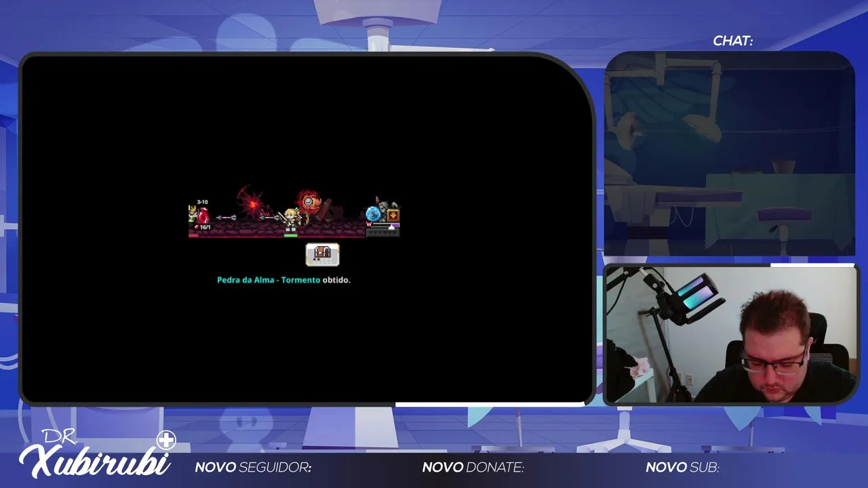Click the skull fire enemy icon

coord(309,201)
